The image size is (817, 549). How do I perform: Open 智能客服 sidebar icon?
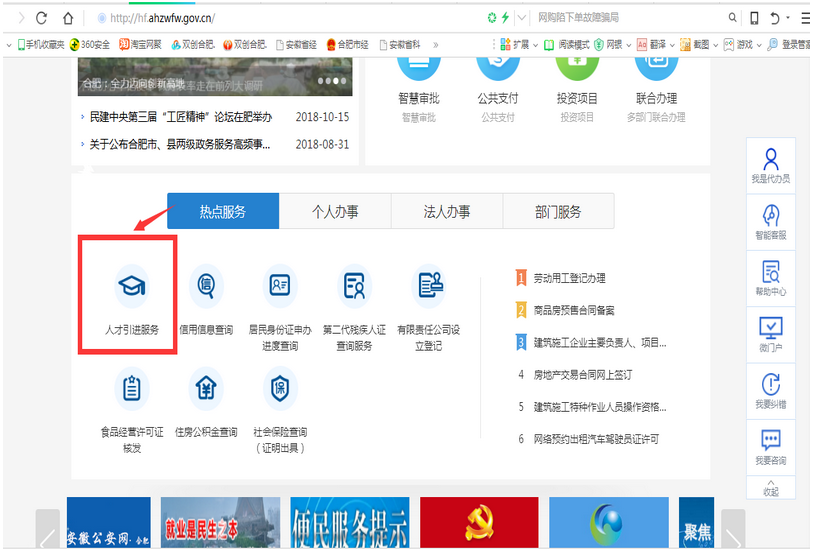tap(771, 222)
